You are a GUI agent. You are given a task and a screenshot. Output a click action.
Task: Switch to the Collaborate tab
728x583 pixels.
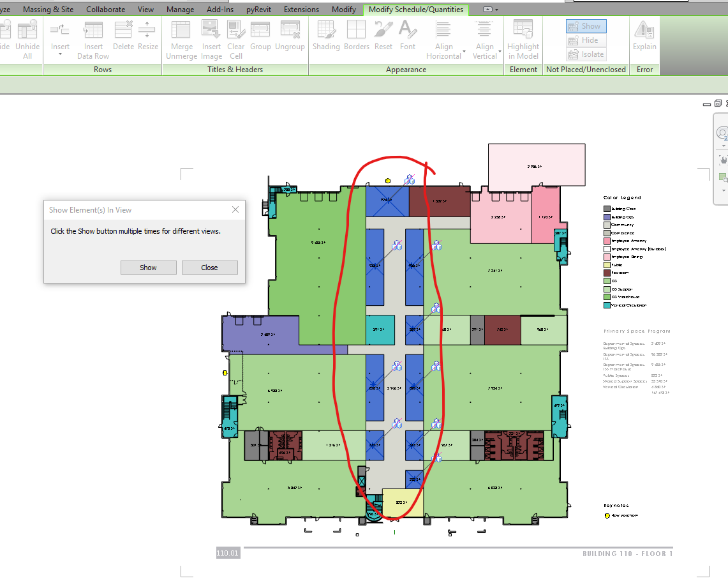[x=105, y=10]
